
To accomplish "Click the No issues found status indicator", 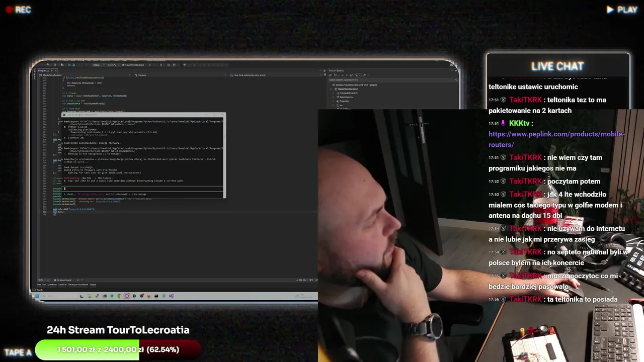I will (x=63, y=280).
